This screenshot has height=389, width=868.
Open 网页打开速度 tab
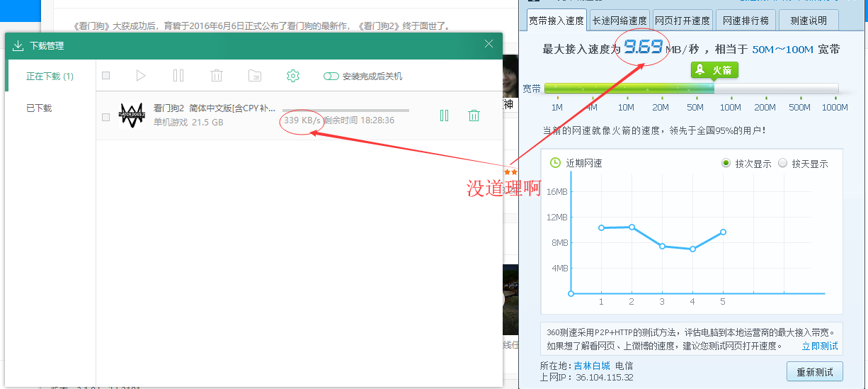point(683,20)
